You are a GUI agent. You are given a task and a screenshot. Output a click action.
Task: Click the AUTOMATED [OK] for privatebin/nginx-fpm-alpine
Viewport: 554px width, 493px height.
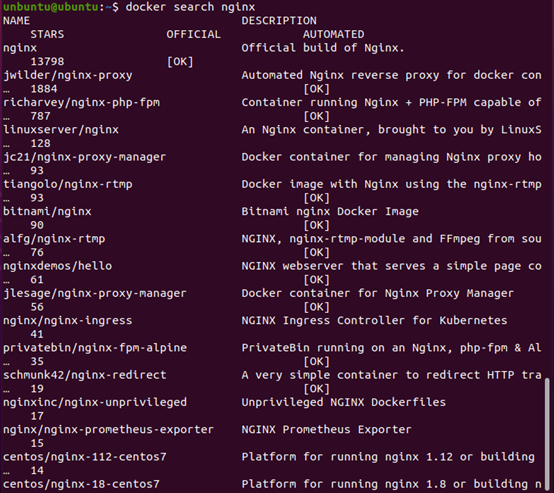point(317,361)
